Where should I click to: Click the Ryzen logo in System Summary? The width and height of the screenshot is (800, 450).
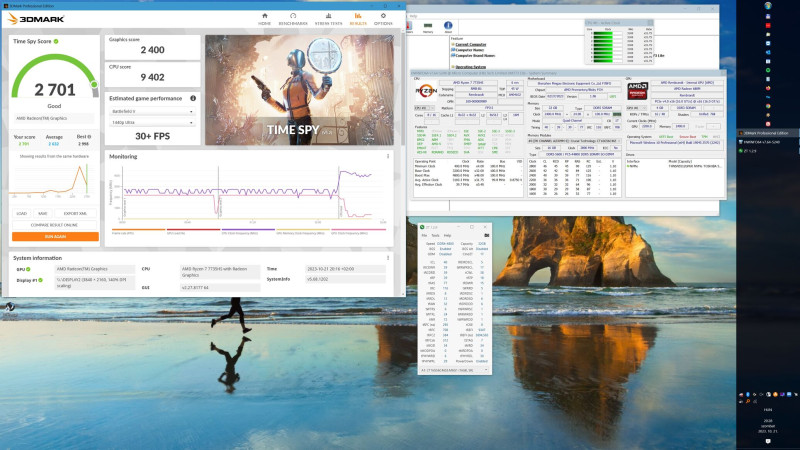(426, 92)
